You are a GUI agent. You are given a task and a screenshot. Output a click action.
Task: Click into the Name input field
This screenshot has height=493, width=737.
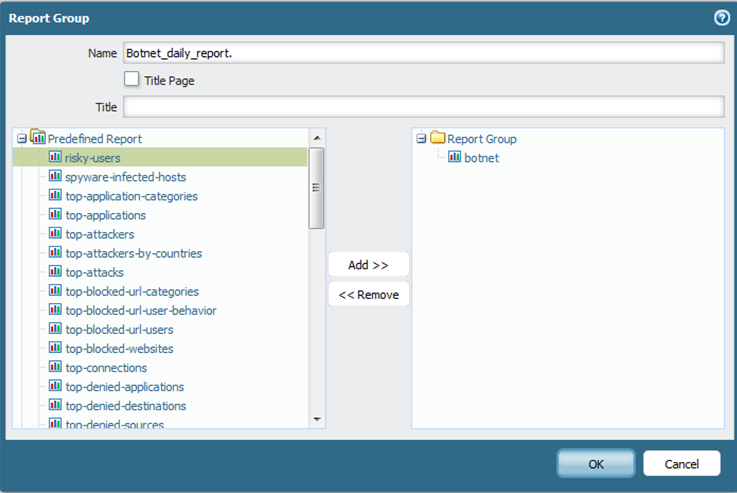[x=422, y=53]
